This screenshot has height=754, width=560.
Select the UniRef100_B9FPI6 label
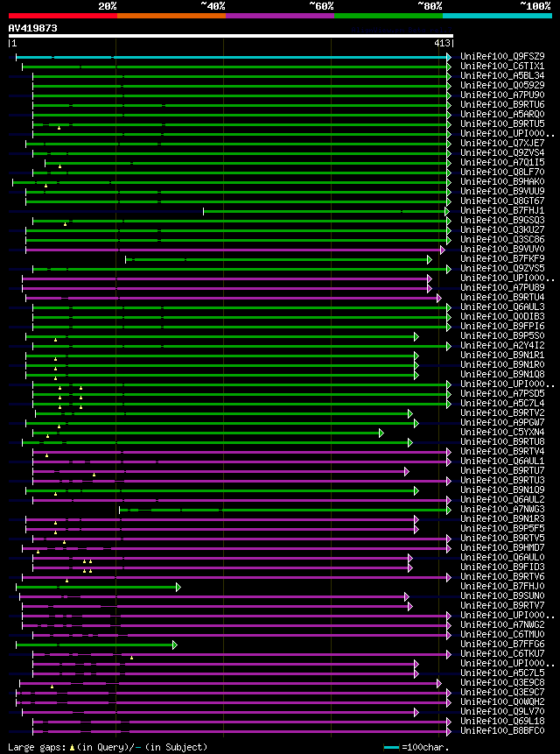pyautogui.click(x=502, y=326)
